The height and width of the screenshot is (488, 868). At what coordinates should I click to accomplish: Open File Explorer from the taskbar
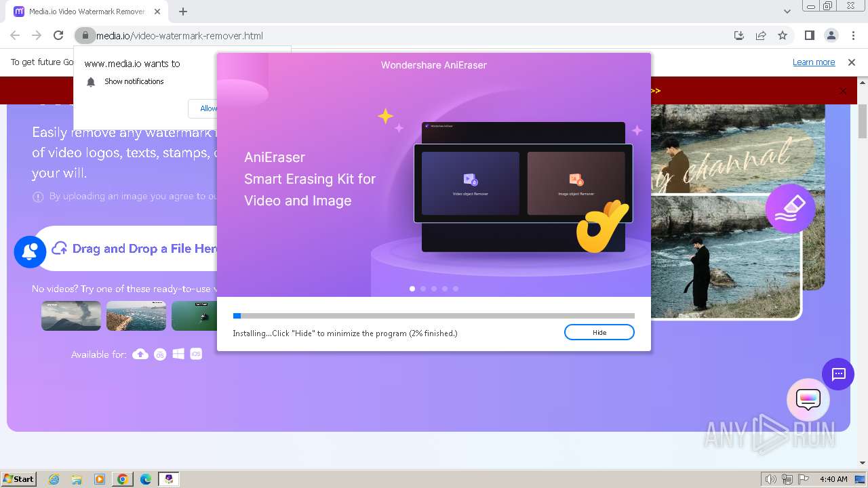[77, 479]
